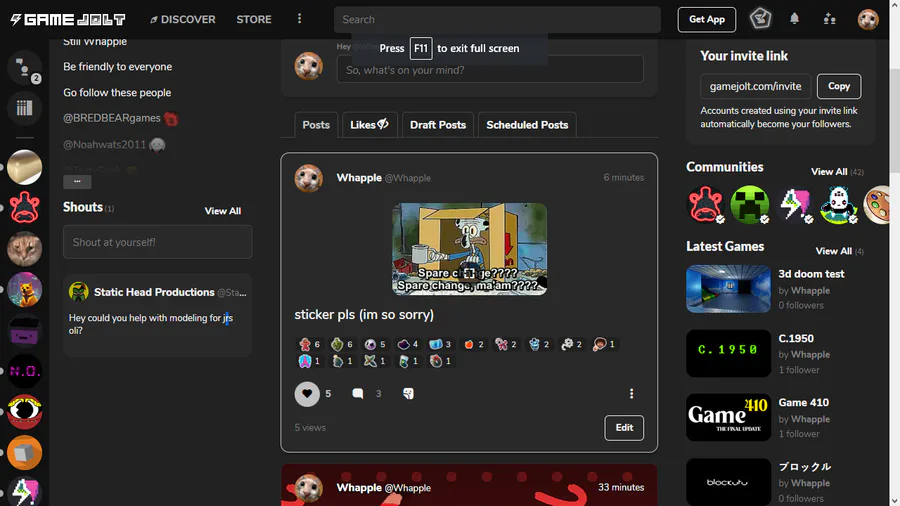Click the place sticker icon on the post
The width and height of the screenshot is (900, 506).
pyautogui.click(x=408, y=394)
